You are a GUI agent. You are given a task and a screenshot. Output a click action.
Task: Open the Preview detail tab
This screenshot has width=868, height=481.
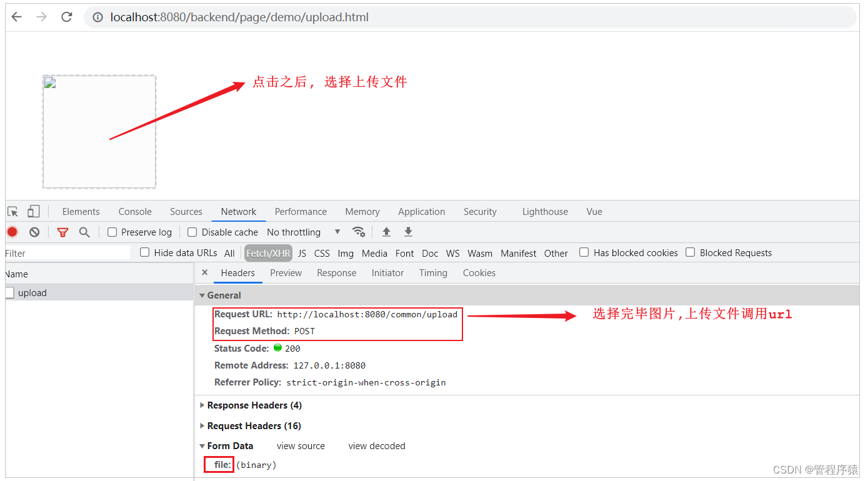(286, 273)
